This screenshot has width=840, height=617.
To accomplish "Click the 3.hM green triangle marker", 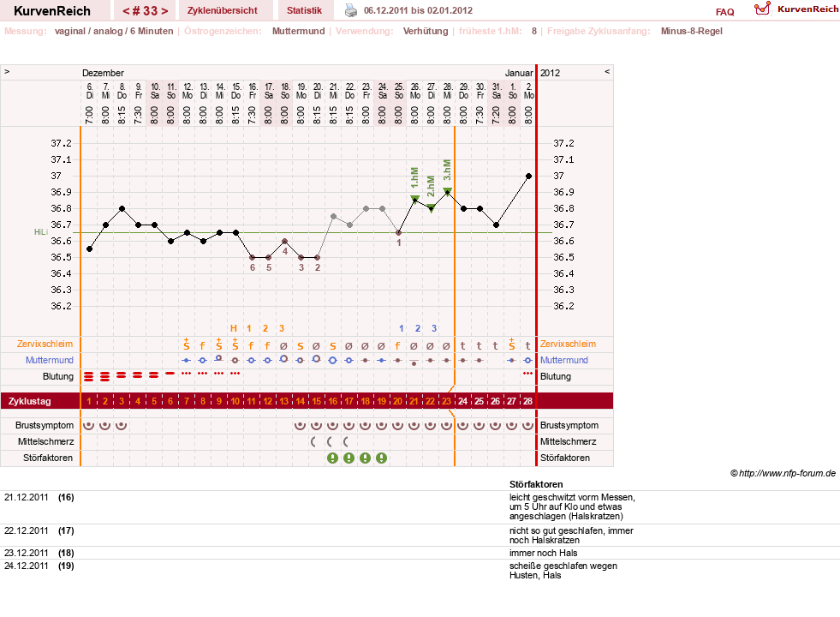I will tap(447, 191).
